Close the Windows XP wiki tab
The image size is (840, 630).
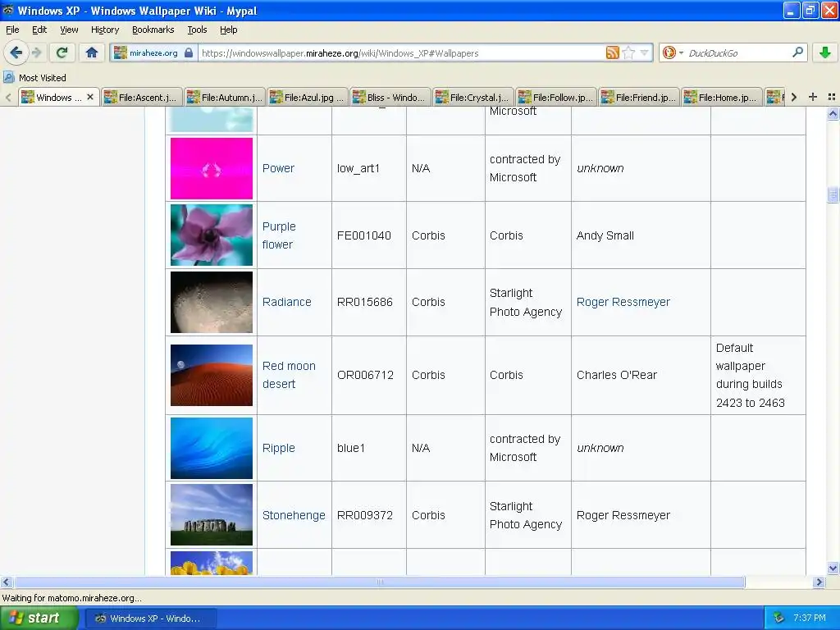90,97
